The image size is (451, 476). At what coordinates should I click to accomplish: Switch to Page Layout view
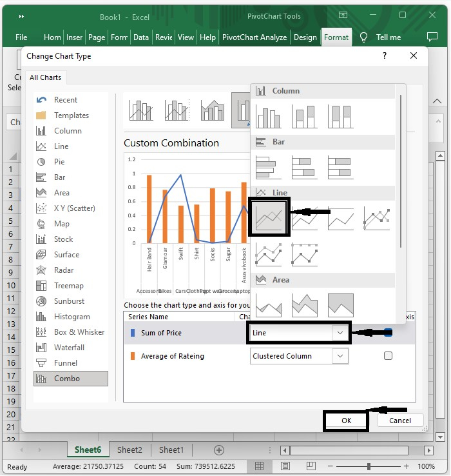coord(285,466)
